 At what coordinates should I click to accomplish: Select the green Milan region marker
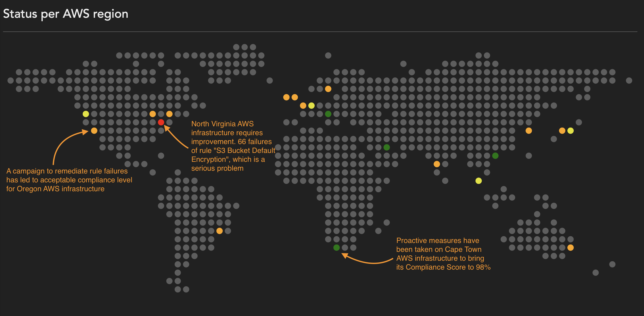point(328,114)
